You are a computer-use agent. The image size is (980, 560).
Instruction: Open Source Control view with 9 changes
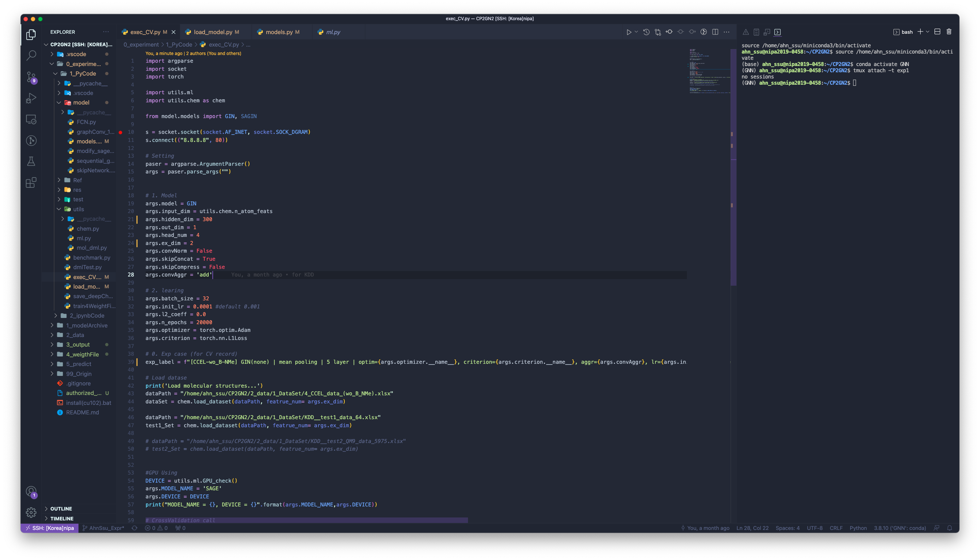31,77
